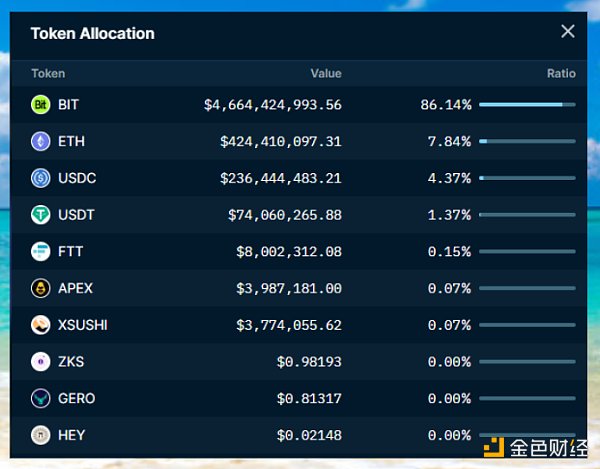
Task: Click the ETH token icon
Action: click(41, 142)
